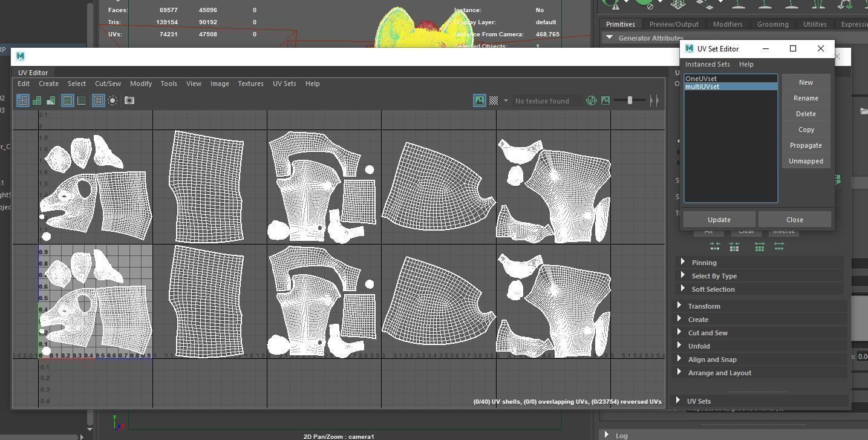
Task: Open Instanced Sets menu in UV Set Editor
Action: tap(707, 64)
